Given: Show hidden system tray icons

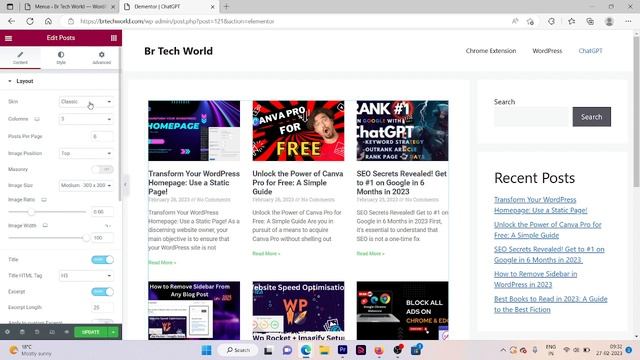Looking at the screenshot, I should 503,350.
